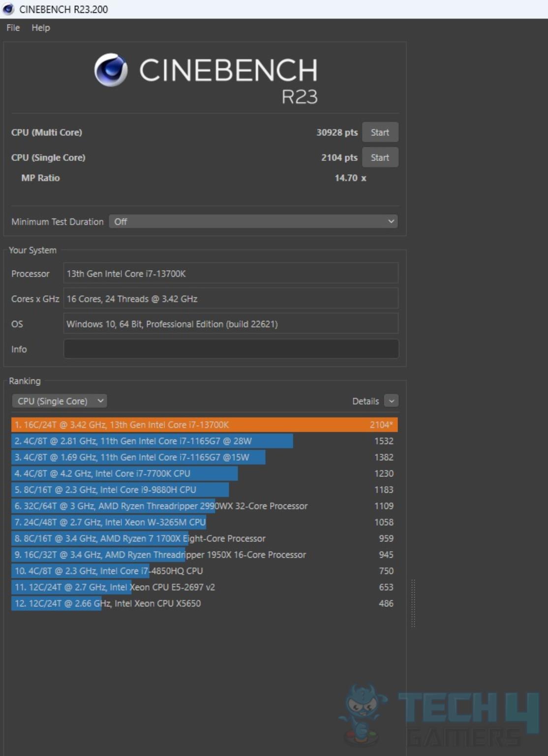Click the Info input field
Viewport: 548px width, 756px height.
pyautogui.click(x=231, y=349)
